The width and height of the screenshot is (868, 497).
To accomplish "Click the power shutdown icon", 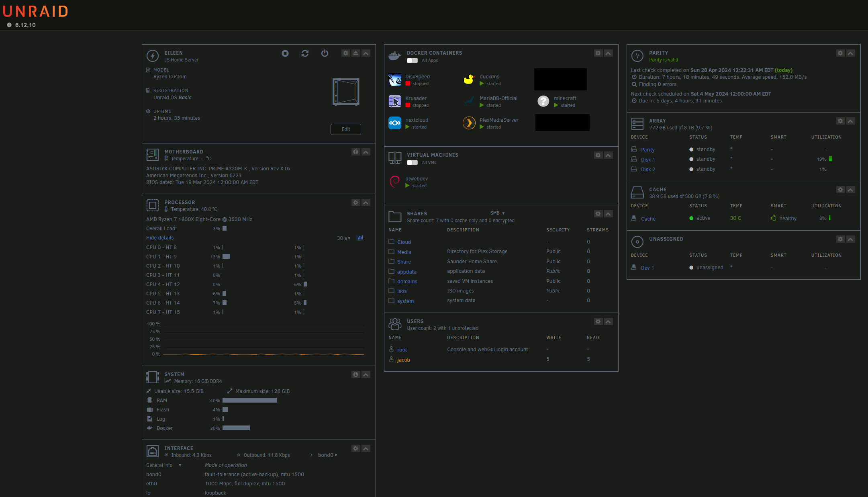I will [325, 53].
